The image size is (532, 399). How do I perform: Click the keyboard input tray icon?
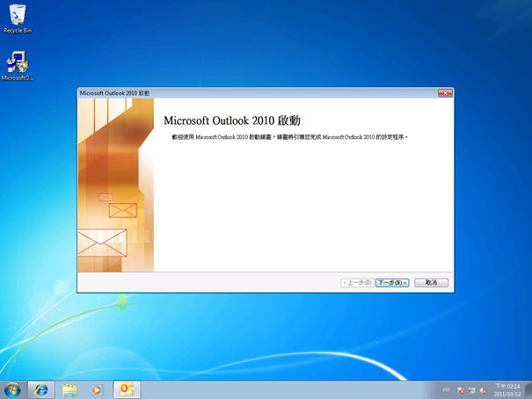[447, 390]
